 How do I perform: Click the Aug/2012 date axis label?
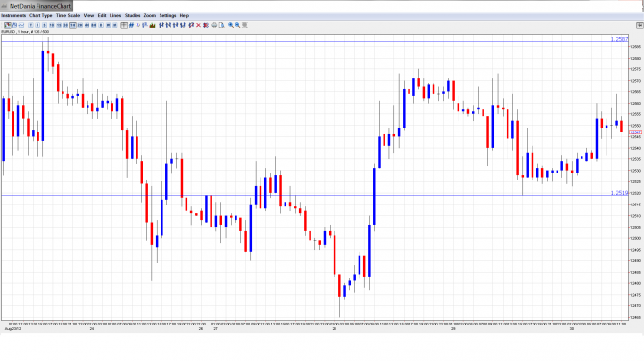click(12, 329)
